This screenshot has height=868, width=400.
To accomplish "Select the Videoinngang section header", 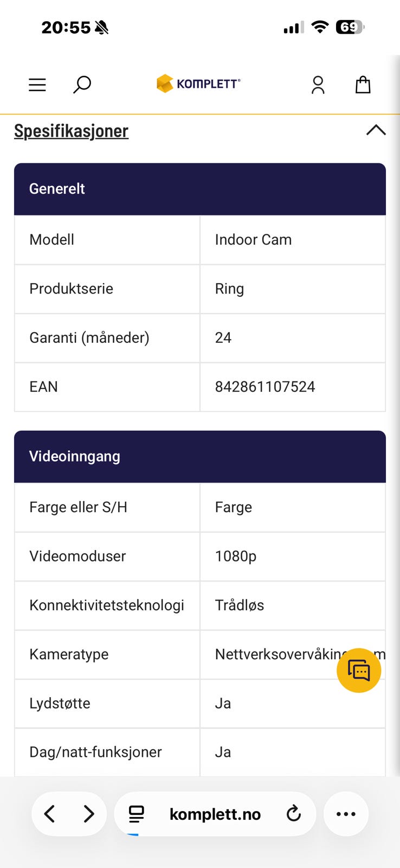I will coord(200,456).
